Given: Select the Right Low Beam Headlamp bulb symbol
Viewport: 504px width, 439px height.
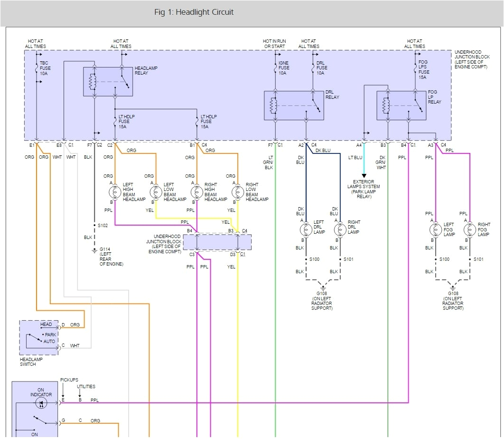Looking at the screenshot, I should [x=237, y=192].
